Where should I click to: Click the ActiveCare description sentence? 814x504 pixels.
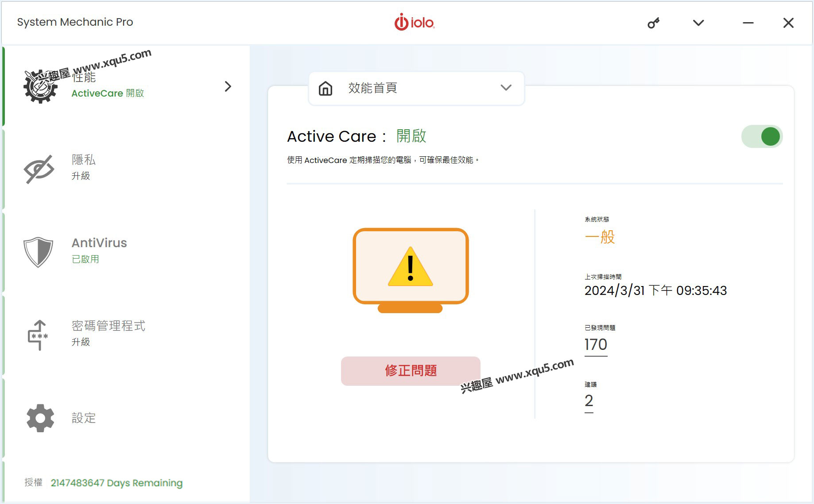tap(383, 160)
